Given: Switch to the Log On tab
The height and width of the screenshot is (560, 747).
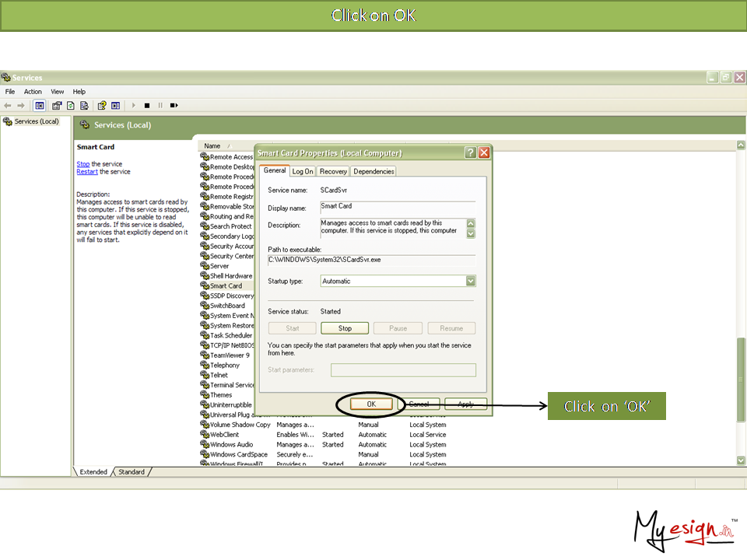Looking at the screenshot, I should click(x=303, y=171).
